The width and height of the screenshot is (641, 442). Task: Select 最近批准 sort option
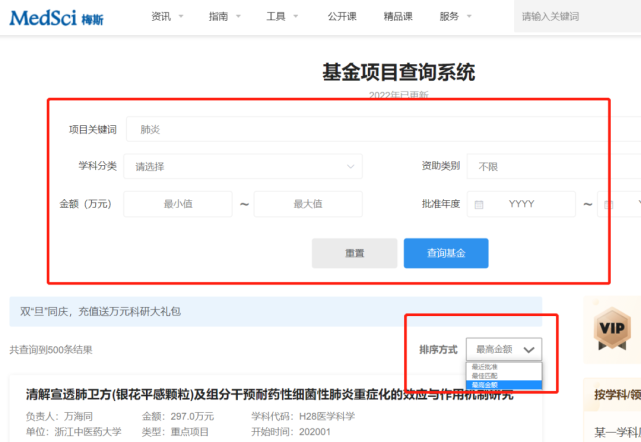(x=504, y=367)
